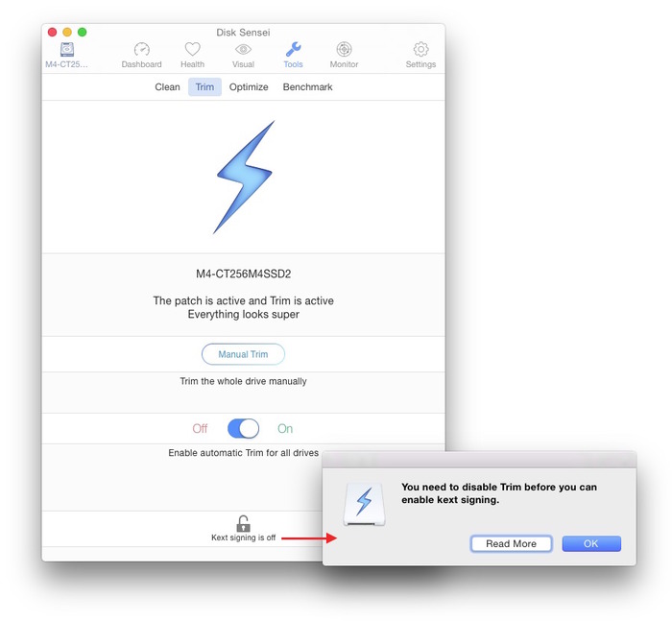Switch to the Trim tab
This screenshot has width=672, height=621.
pos(204,87)
